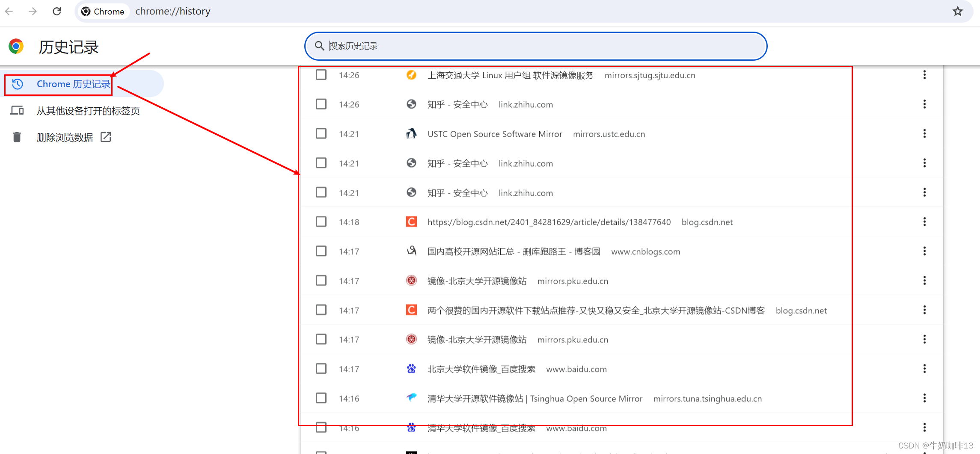Open more actions for 上海交通大学 Linux entry

tap(924, 75)
